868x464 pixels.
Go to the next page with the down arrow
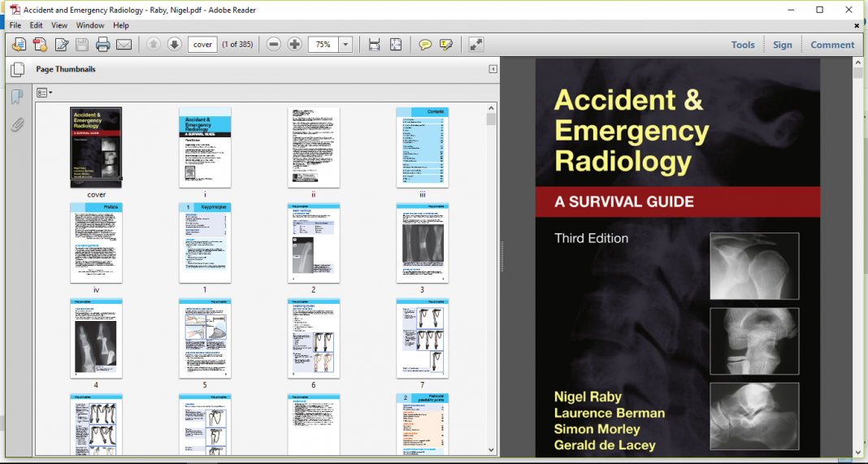pyautogui.click(x=175, y=45)
